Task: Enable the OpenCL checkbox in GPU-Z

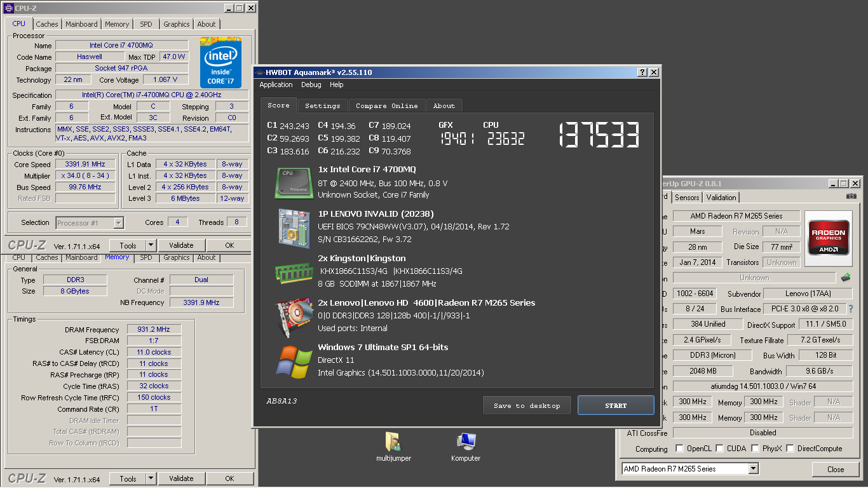Action: click(x=679, y=449)
